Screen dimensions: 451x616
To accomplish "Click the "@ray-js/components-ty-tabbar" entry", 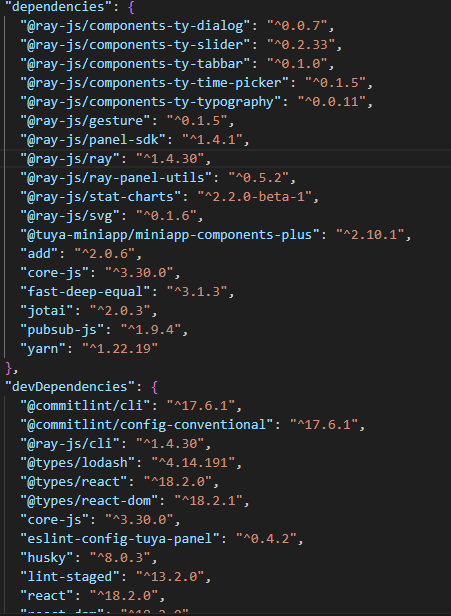I will 177,64.
